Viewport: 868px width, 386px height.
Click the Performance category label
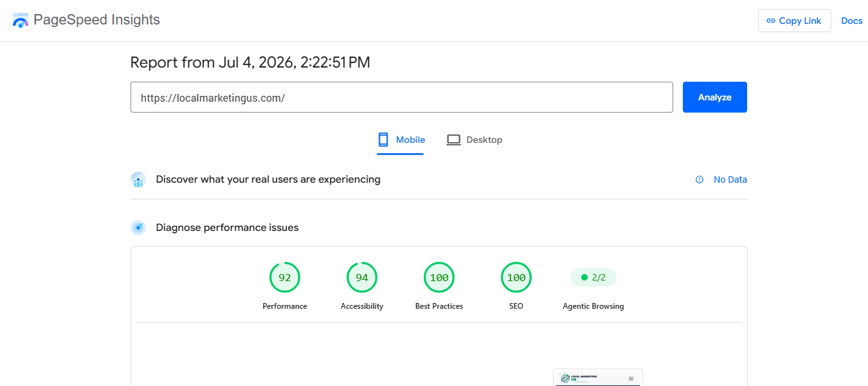[x=285, y=306]
